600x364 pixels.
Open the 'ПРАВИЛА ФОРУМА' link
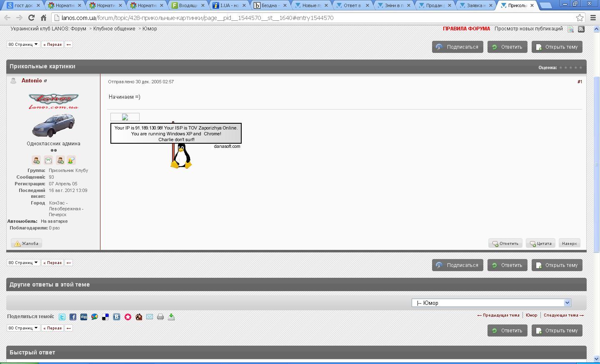[x=466, y=29]
